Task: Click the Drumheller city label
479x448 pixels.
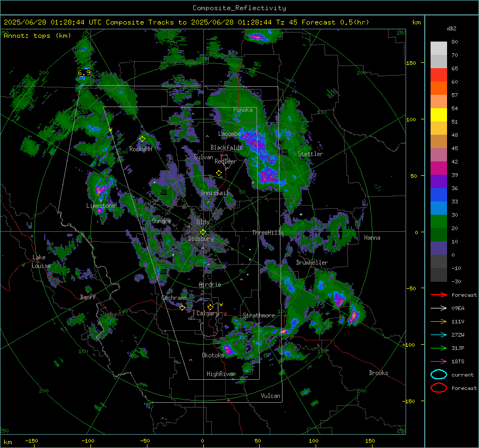Action: coord(312,263)
